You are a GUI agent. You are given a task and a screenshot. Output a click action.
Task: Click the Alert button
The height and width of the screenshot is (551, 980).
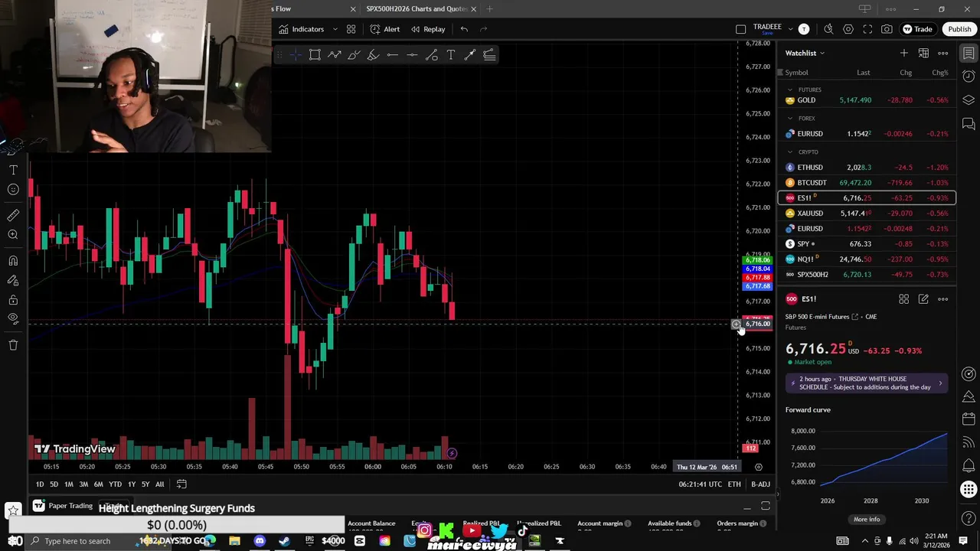click(385, 29)
